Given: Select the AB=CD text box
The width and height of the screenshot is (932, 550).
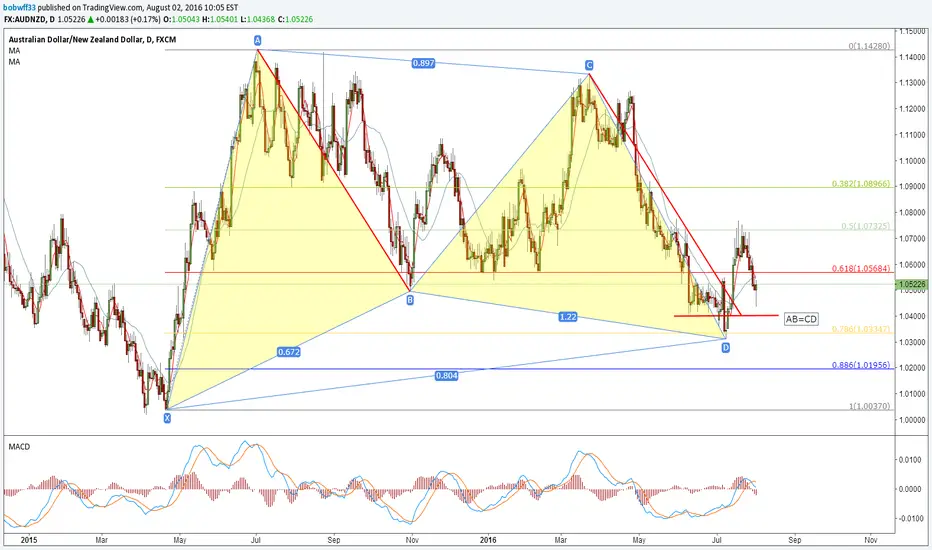Looking at the screenshot, I should 801,319.
